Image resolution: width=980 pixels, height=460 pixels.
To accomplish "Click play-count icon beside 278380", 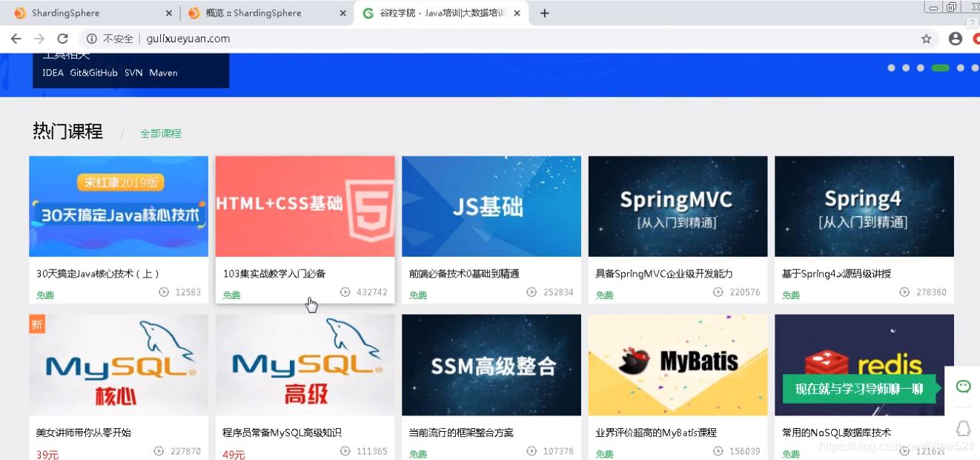I will (x=904, y=292).
